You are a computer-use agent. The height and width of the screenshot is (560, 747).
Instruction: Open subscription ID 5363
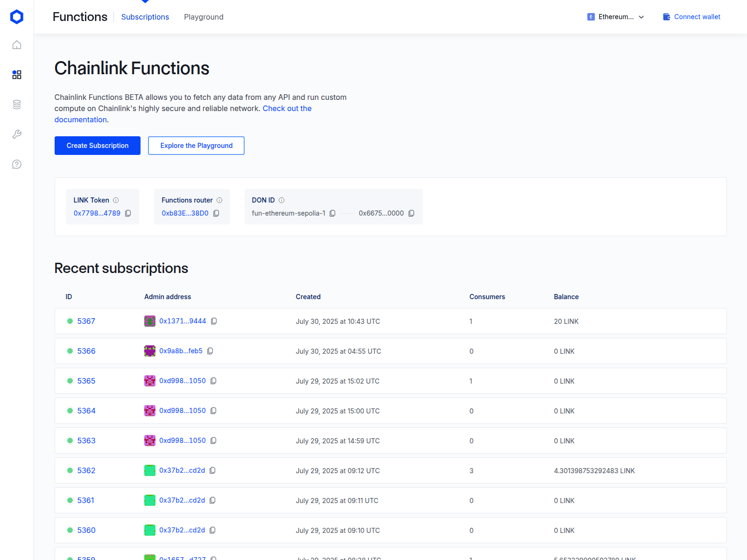pos(86,441)
